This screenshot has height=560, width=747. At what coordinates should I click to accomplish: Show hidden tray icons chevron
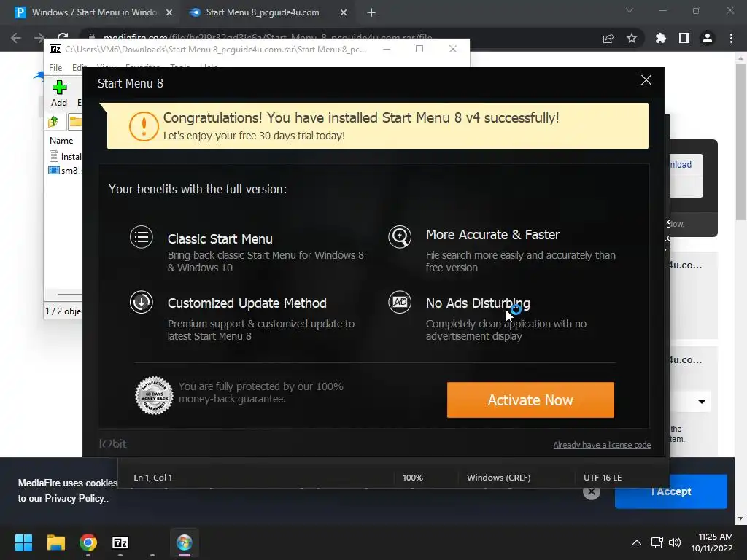pyautogui.click(x=636, y=542)
